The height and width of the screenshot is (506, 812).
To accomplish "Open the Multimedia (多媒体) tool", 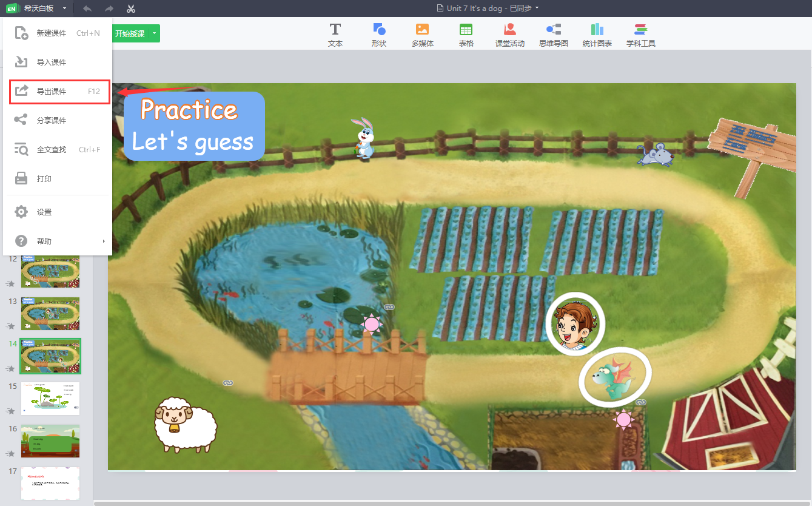I will coord(422,35).
